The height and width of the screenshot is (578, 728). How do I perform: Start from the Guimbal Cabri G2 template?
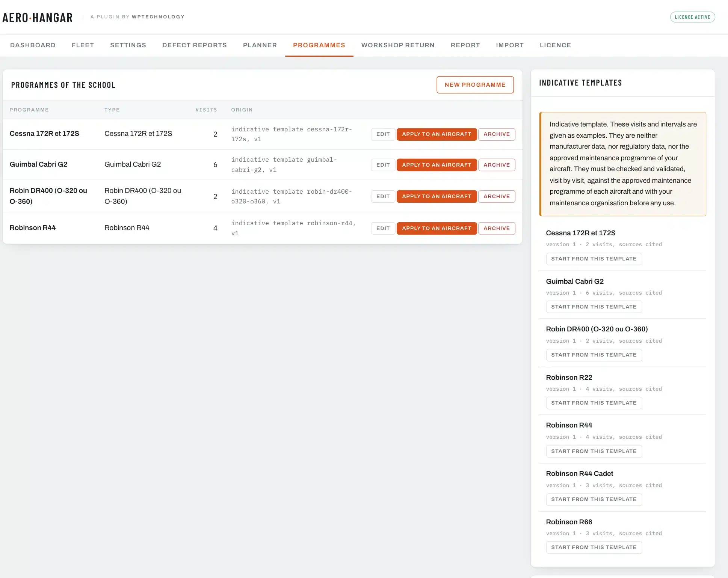pyautogui.click(x=594, y=307)
